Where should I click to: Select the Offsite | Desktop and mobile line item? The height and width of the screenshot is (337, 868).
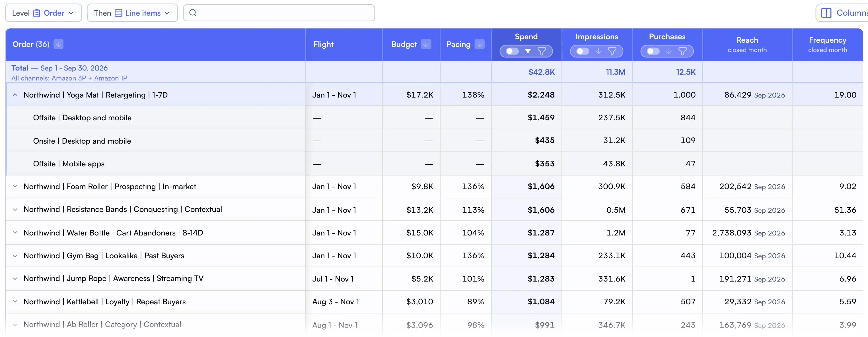[82, 118]
